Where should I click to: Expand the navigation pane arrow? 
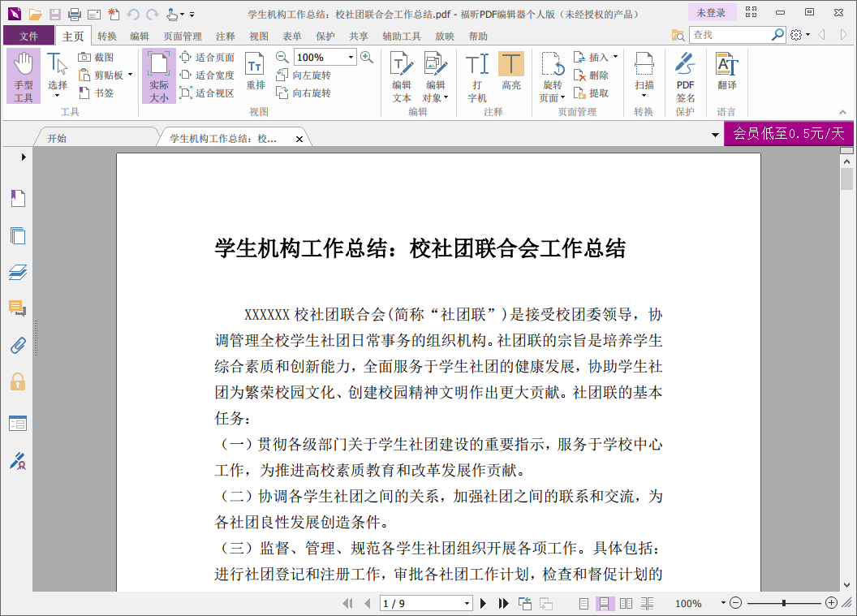pos(24,157)
